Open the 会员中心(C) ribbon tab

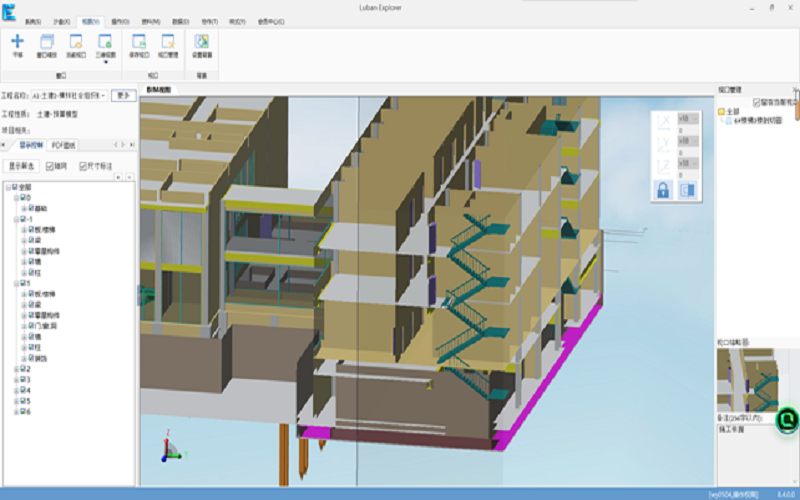[x=271, y=22]
